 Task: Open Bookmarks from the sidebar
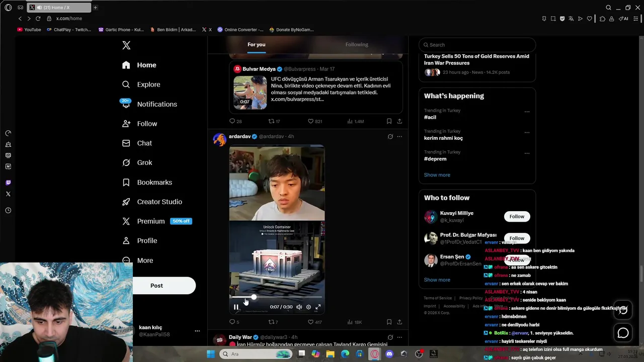coord(147,182)
